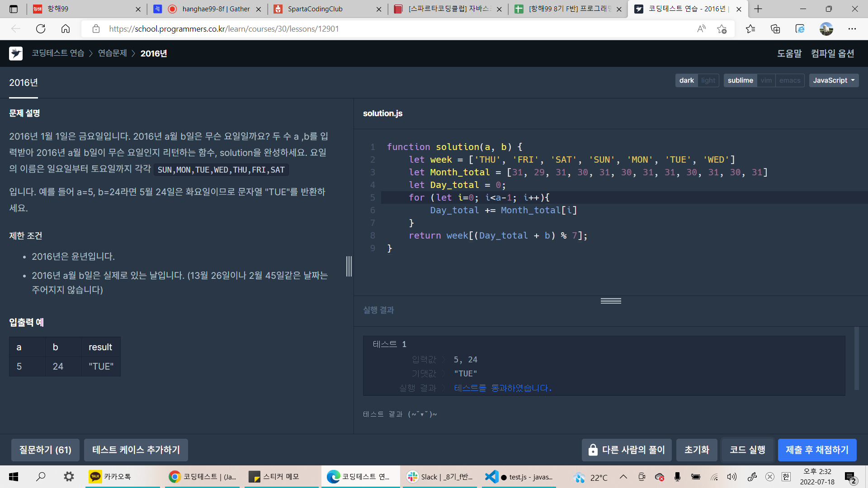Click the read aloud icon in the address bar

tap(701, 29)
